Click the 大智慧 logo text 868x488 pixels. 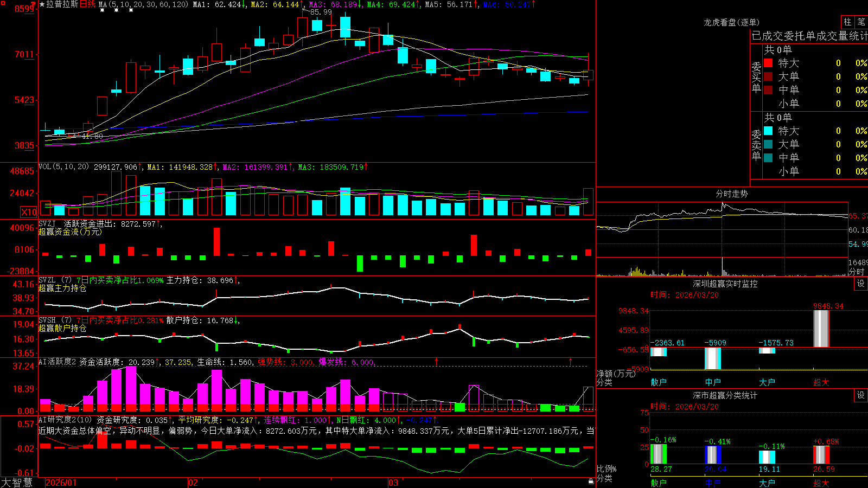click(x=17, y=483)
